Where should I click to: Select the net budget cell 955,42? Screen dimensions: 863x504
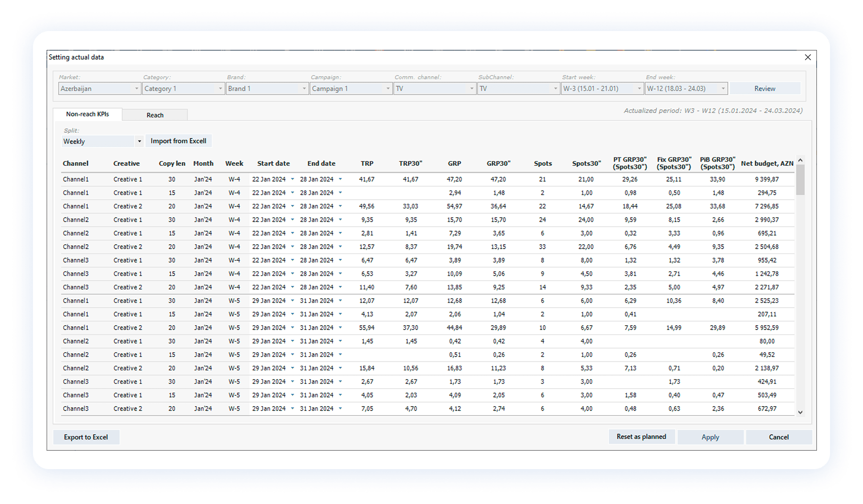[x=767, y=261]
